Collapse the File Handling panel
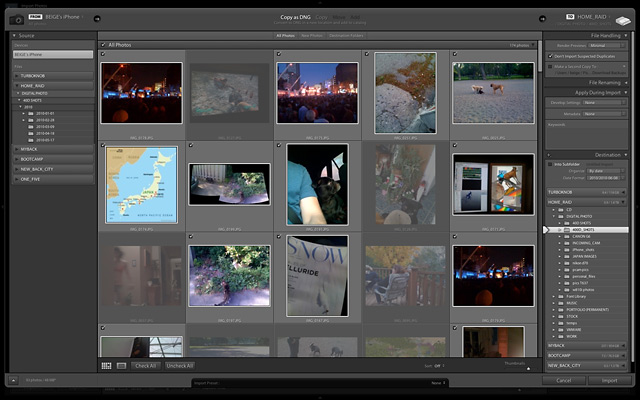Viewport: 640px width, 400px height. (x=625, y=36)
